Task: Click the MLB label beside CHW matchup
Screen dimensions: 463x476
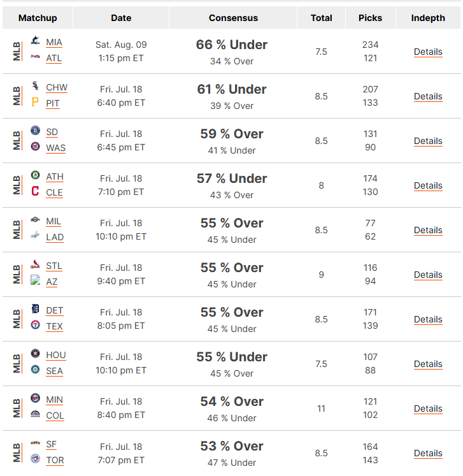Action: tap(17, 96)
